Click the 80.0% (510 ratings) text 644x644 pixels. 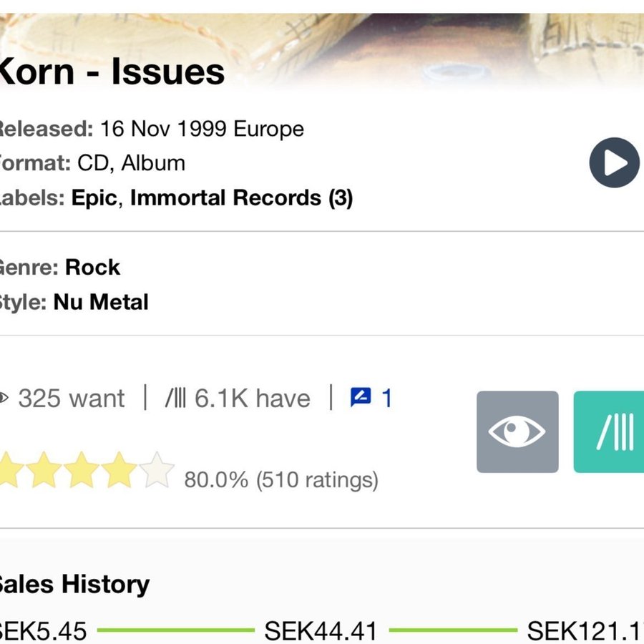pos(281,479)
